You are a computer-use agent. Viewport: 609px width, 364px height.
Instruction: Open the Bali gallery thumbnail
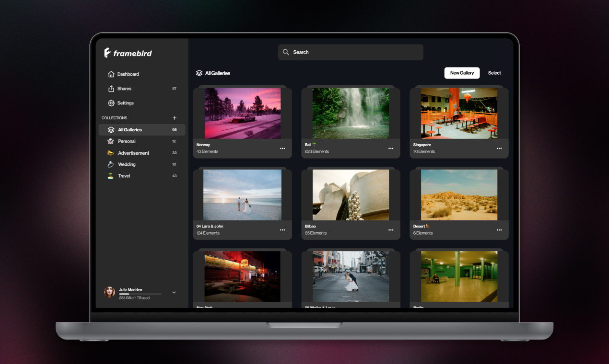pos(351,113)
